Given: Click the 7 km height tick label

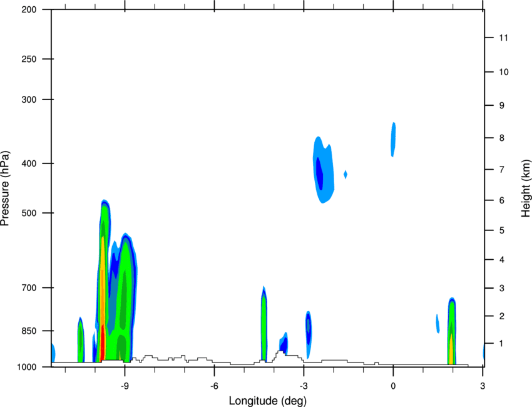Looking at the screenshot, I should [x=501, y=170].
